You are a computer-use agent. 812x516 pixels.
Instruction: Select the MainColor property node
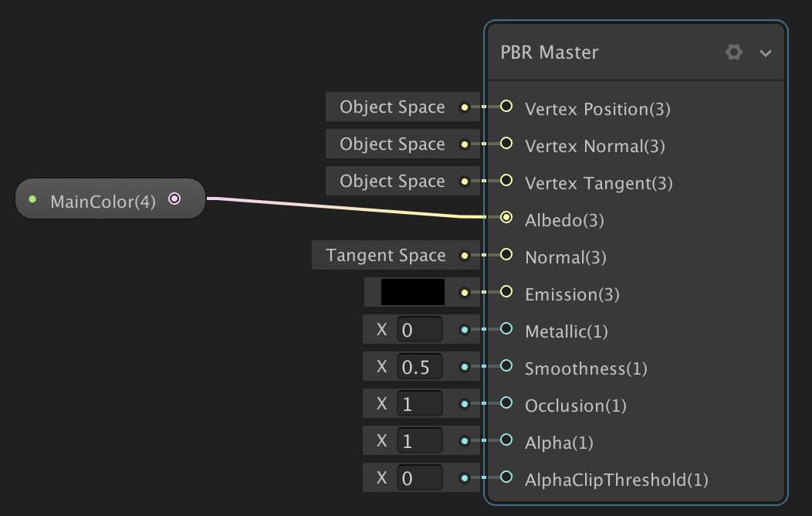pyautogui.click(x=103, y=201)
